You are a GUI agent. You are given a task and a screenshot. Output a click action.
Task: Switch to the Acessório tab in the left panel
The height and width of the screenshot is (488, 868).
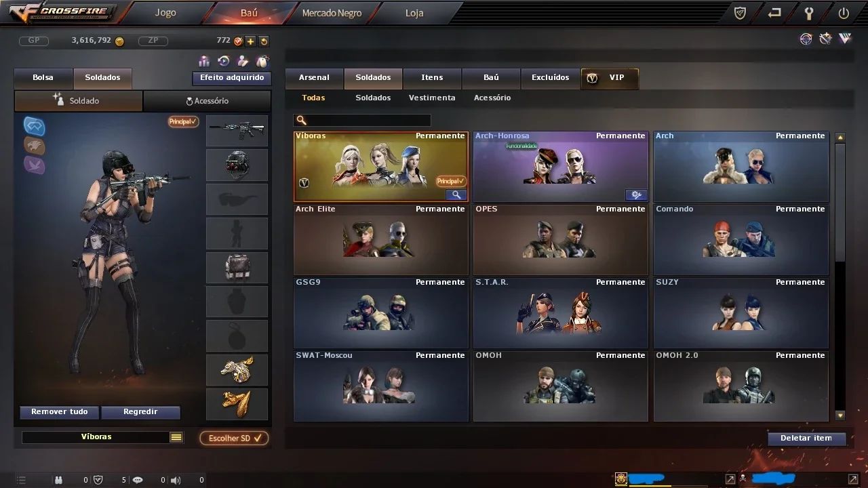(208, 101)
